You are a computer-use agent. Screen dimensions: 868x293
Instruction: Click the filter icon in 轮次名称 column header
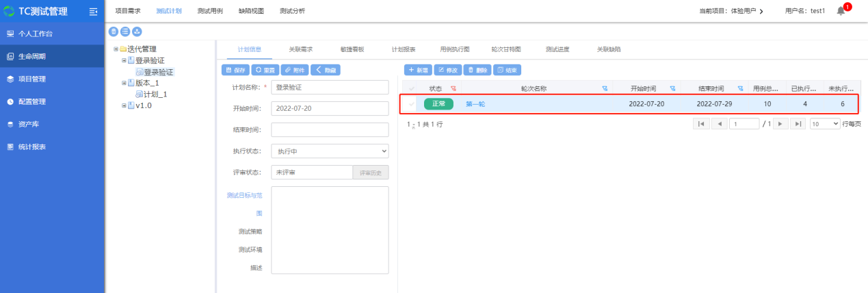pyautogui.click(x=605, y=88)
